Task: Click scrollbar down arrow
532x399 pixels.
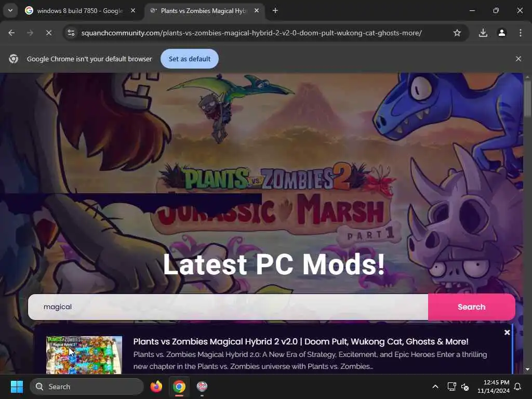Action: point(527,369)
